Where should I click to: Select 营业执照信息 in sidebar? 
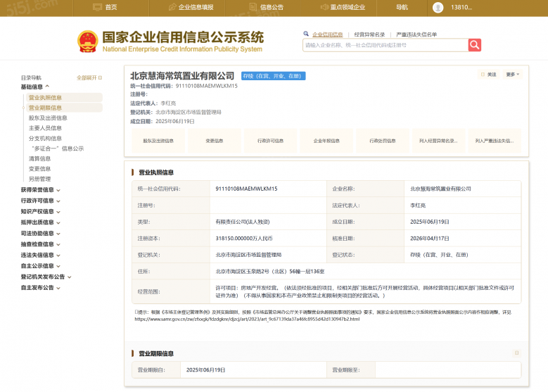click(x=64, y=98)
